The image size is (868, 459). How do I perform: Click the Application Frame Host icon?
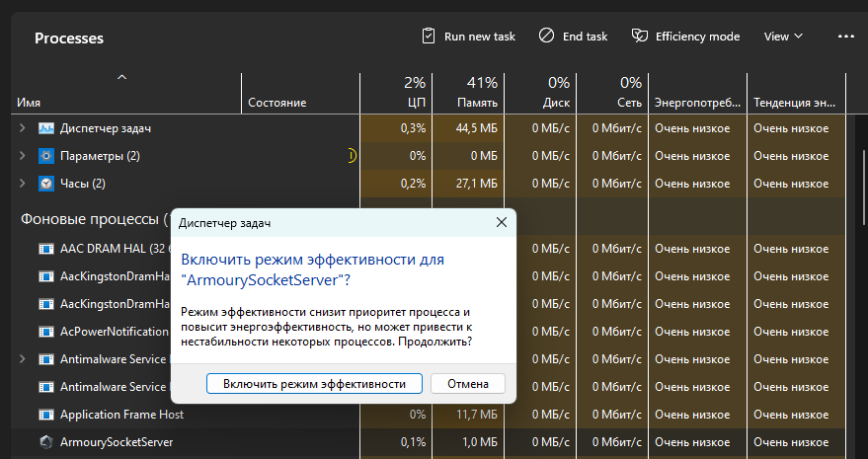click(x=46, y=415)
